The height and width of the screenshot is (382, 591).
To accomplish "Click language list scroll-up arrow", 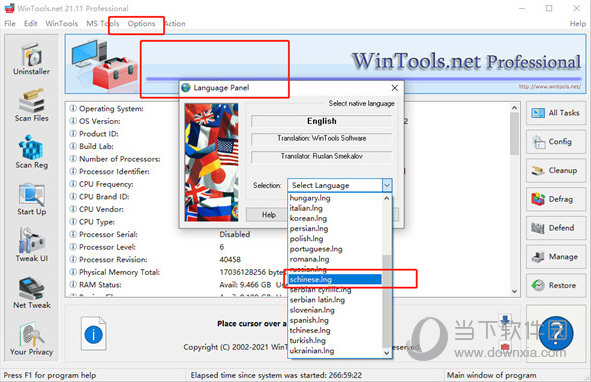I will point(387,198).
